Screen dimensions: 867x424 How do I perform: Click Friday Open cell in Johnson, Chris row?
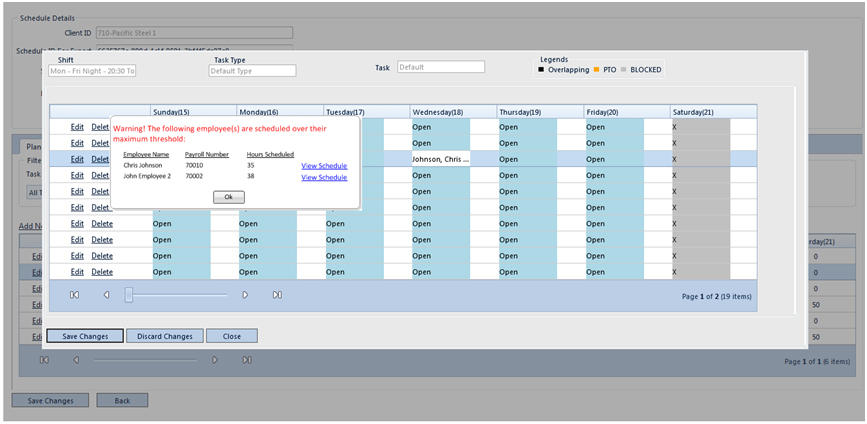(x=614, y=159)
